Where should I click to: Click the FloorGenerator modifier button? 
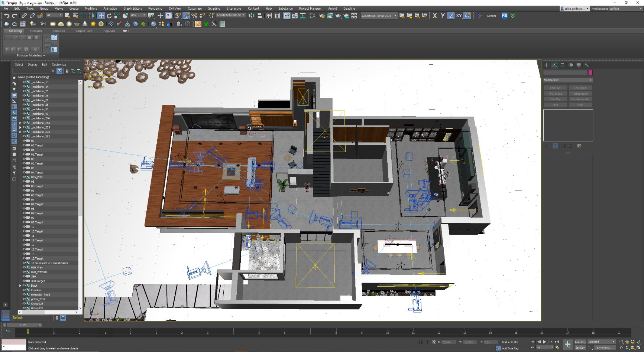coord(580,99)
